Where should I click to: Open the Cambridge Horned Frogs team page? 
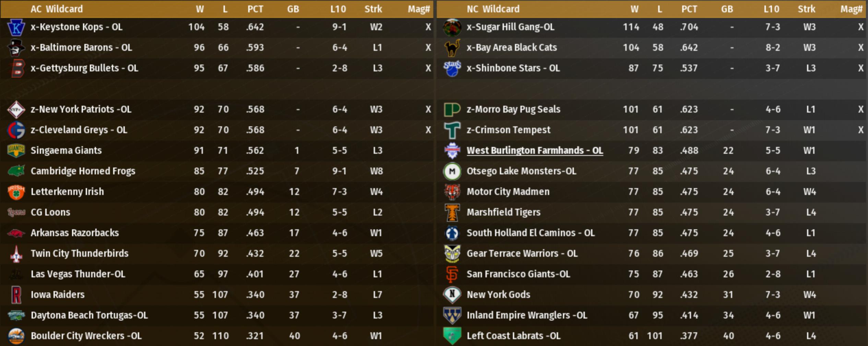83,171
